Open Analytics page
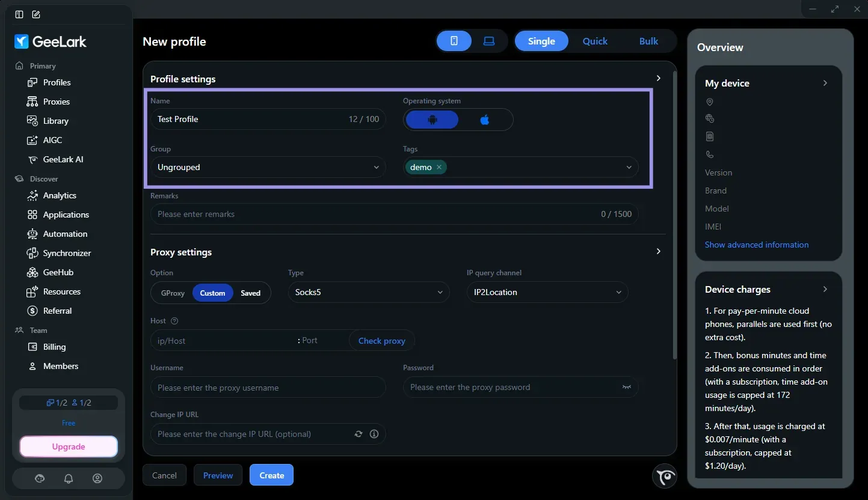Screen dimensions: 868x500 click(x=60, y=195)
